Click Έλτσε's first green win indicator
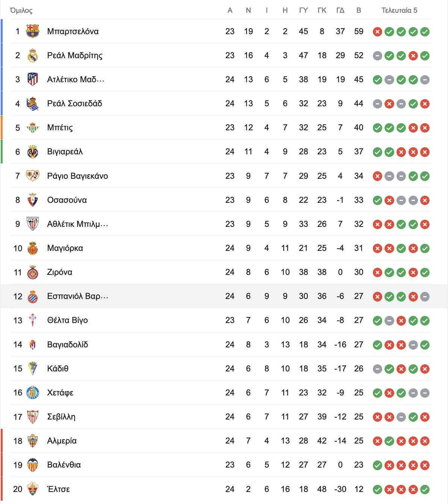The height and width of the screenshot is (504, 448). pyautogui.click(x=377, y=489)
